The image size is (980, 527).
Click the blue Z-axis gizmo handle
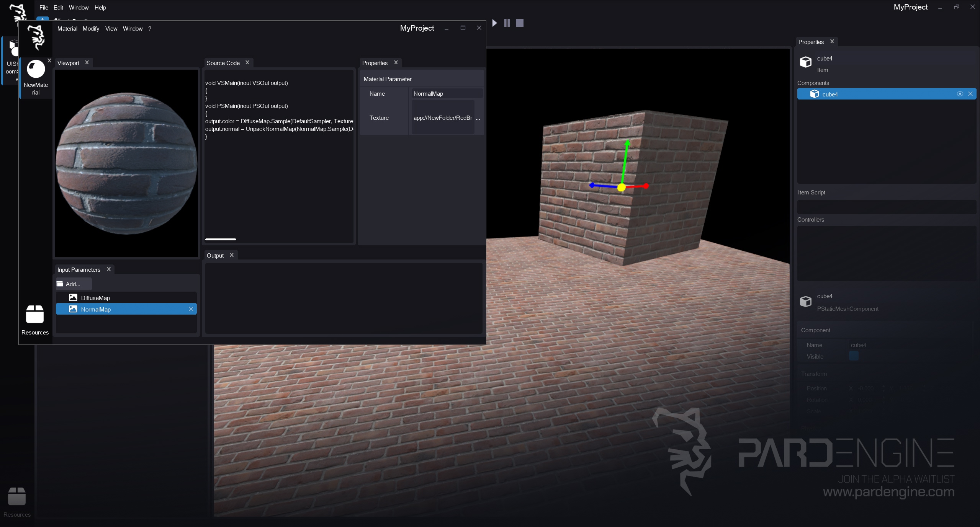click(x=592, y=185)
